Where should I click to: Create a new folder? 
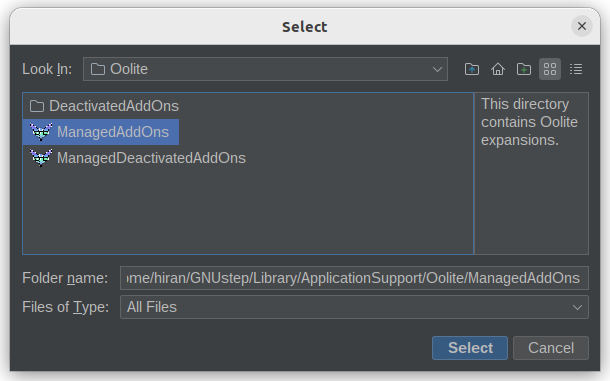[x=524, y=69]
